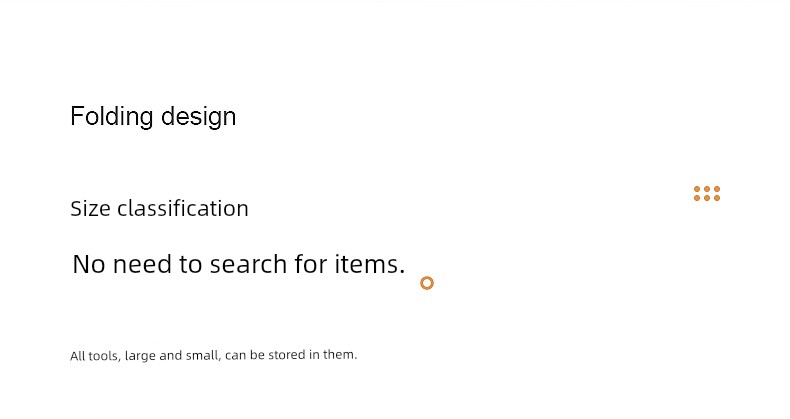Select the word "Folding" in the heading

click(112, 117)
